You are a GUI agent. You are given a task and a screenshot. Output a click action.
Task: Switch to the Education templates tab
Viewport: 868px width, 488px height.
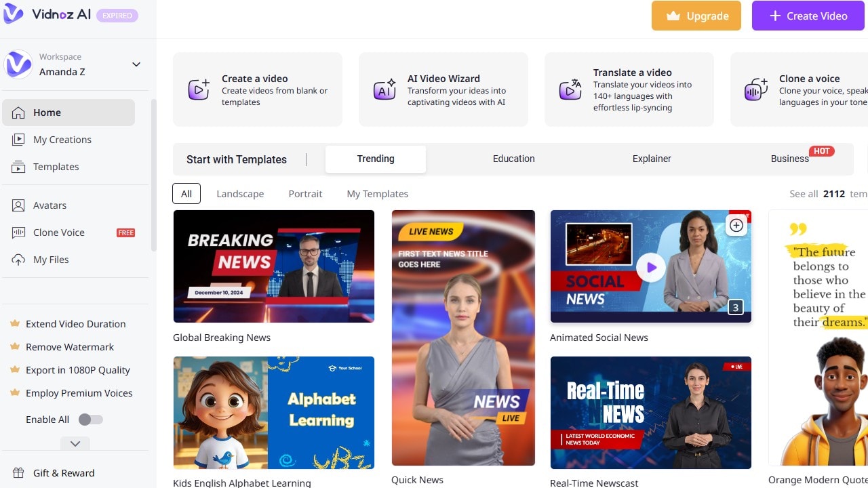pyautogui.click(x=513, y=159)
